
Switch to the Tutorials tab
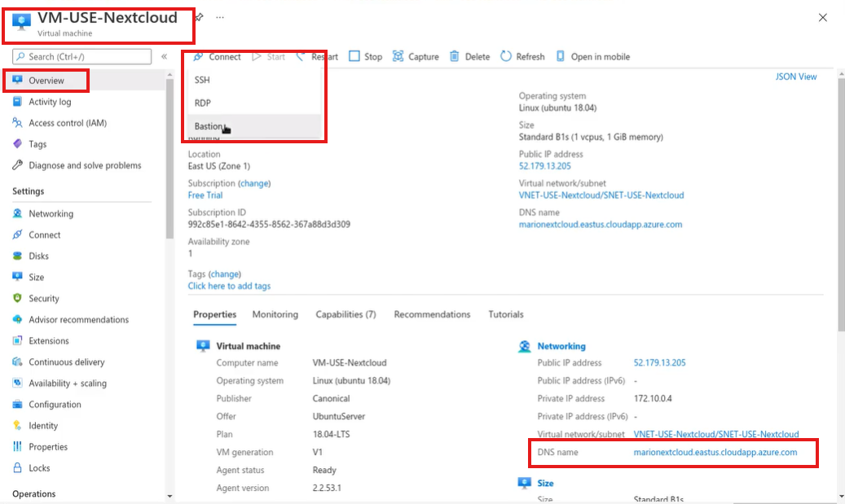[505, 314]
